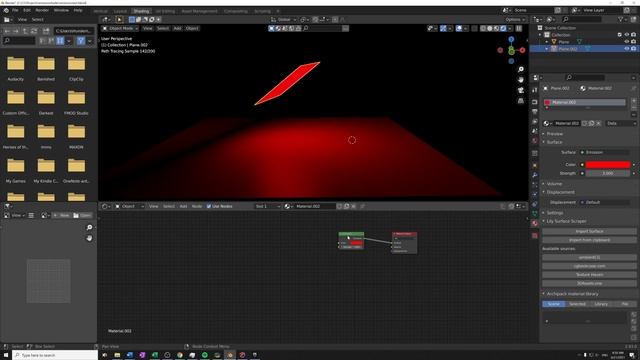Select thumbnail display mode in file browser
Viewport: 640px width, 360px height.
(x=60, y=41)
